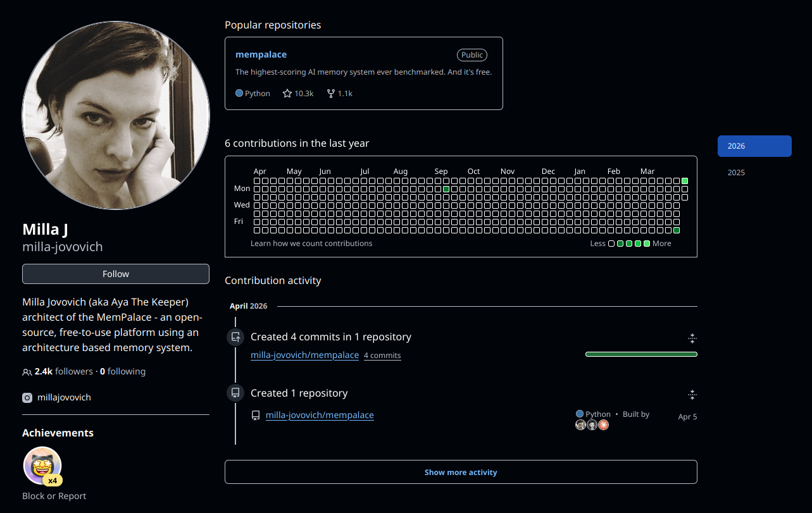The width and height of the screenshot is (812, 513).
Task: Open Learn how we count contributions
Action: (311, 244)
